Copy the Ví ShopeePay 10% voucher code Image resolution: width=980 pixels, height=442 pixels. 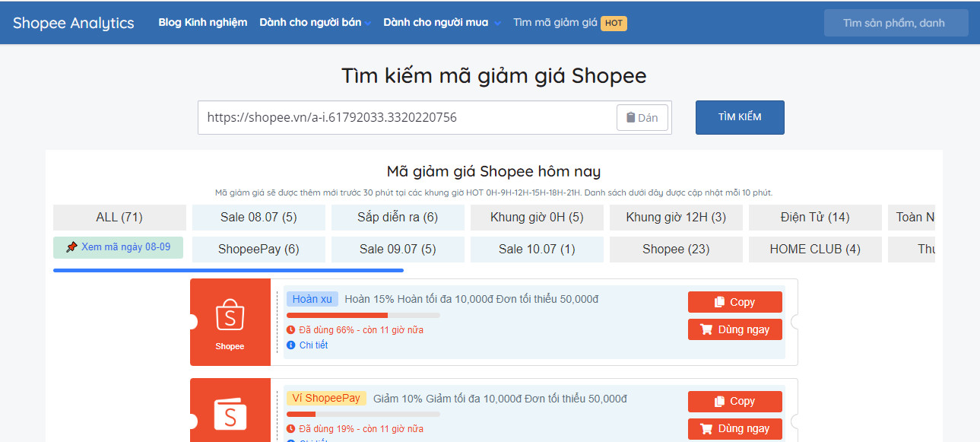pyautogui.click(x=734, y=402)
